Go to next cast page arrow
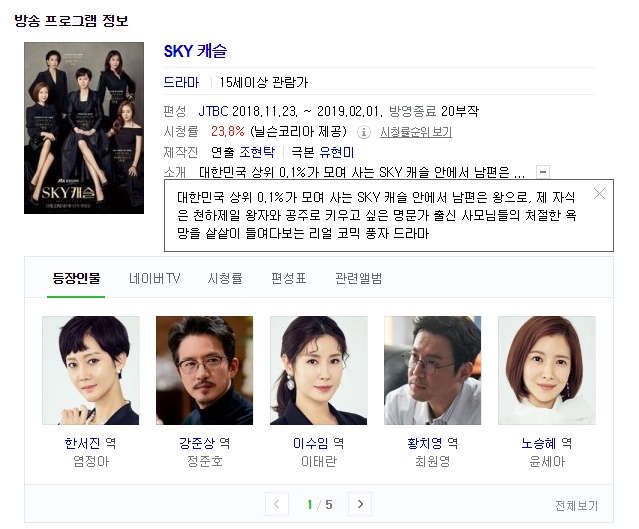Screen dimensions: 639x529 point(360,504)
